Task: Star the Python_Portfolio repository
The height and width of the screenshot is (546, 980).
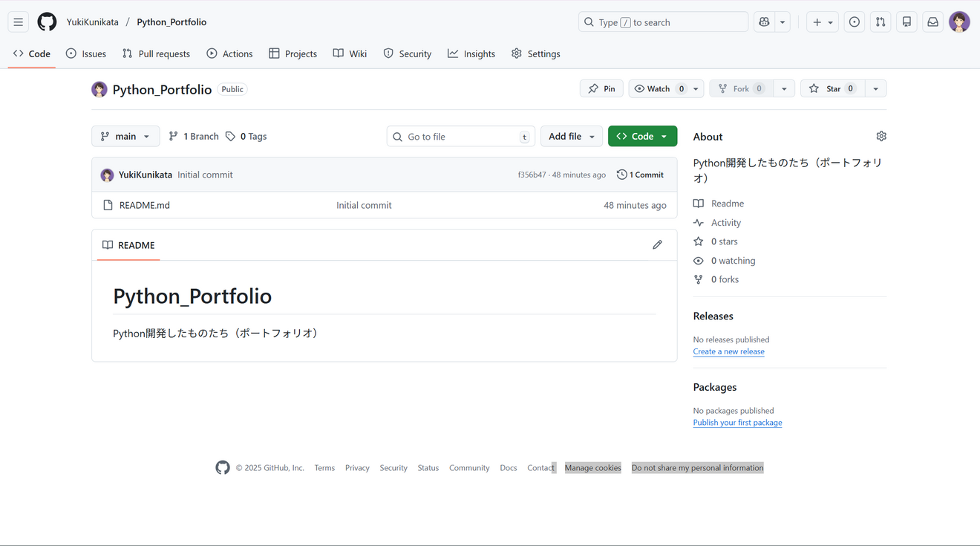Action: [x=832, y=88]
